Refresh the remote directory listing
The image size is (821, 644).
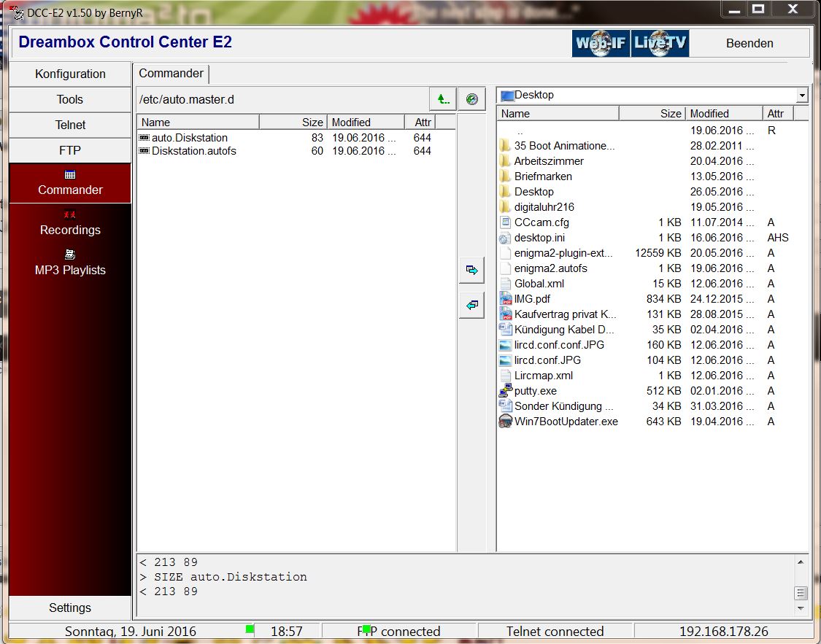click(x=472, y=99)
